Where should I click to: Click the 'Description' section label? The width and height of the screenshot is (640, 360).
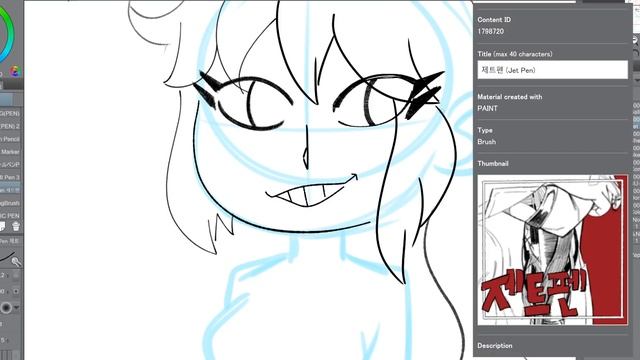[495, 346]
